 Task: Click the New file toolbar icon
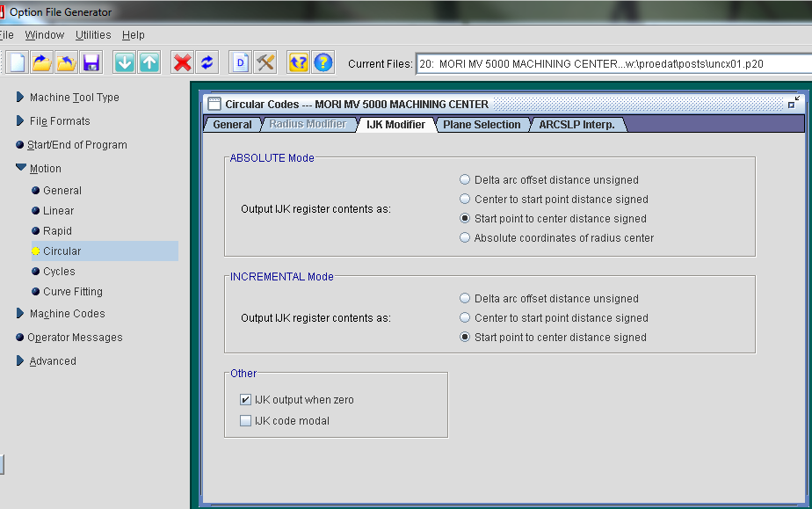point(17,62)
